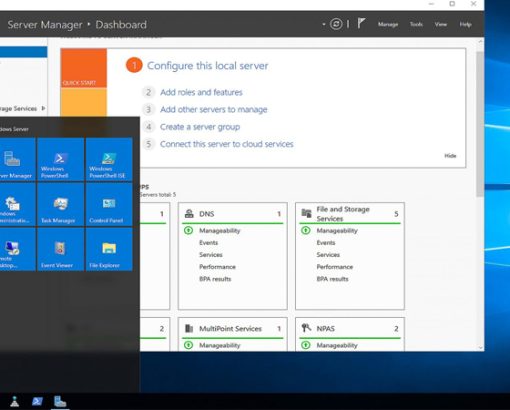510x410 pixels.
Task: Launch Windows PowerShell ISE tile
Action: coord(109,159)
